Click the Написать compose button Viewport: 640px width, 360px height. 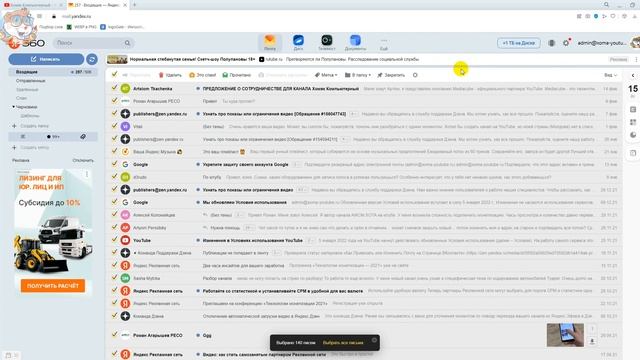[x=46, y=60]
